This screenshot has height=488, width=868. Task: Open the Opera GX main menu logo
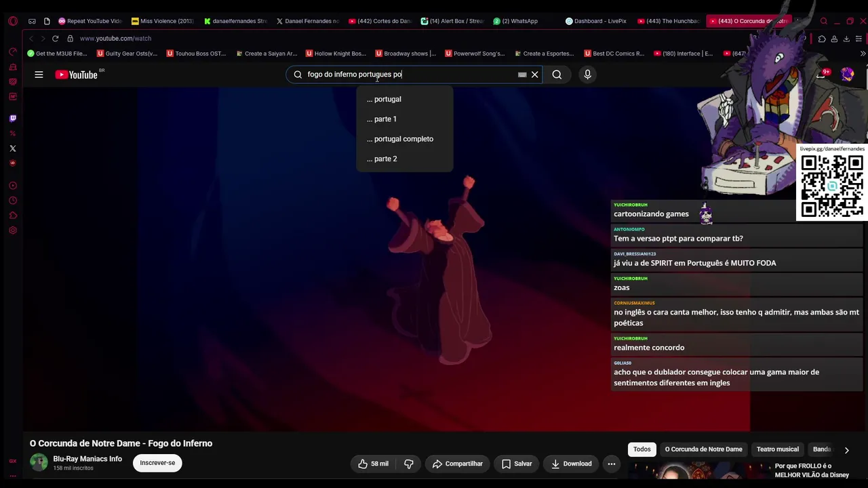pos(12,21)
